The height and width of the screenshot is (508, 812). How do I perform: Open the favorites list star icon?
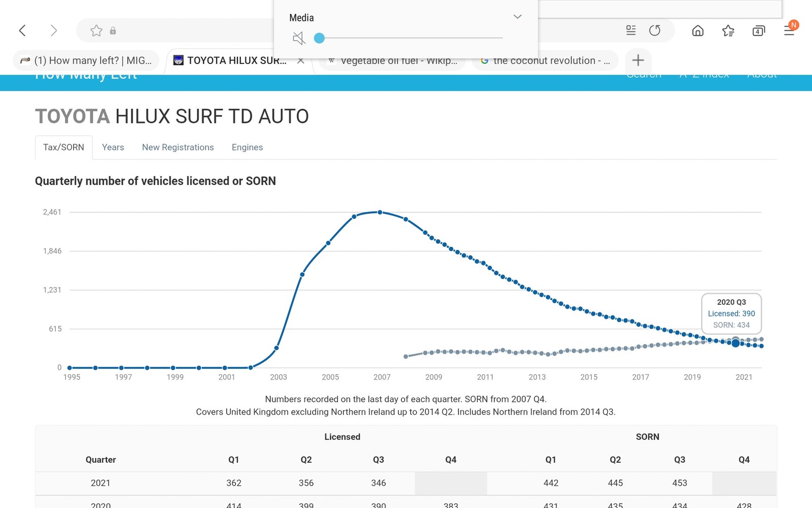(x=728, y=31)
